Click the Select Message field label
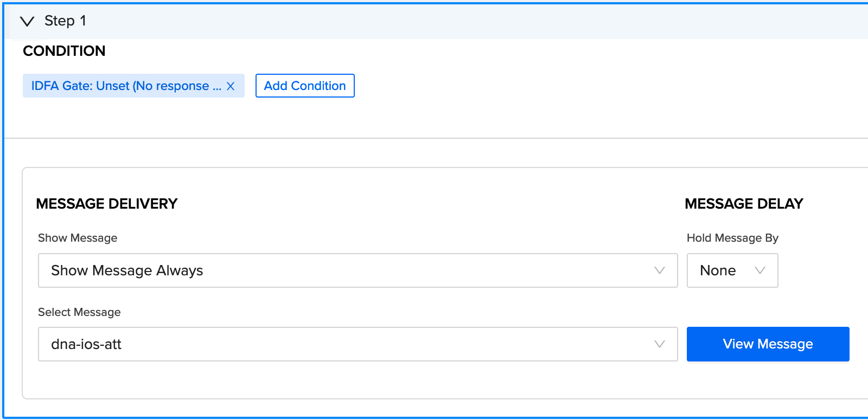 click(79, 312)
